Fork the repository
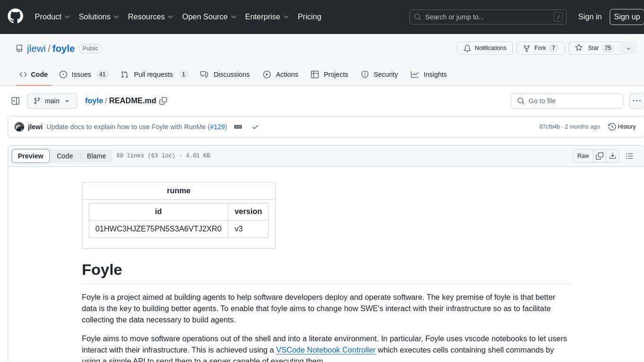Viewport: 644px width, 362px height. [x=540, y=48]
